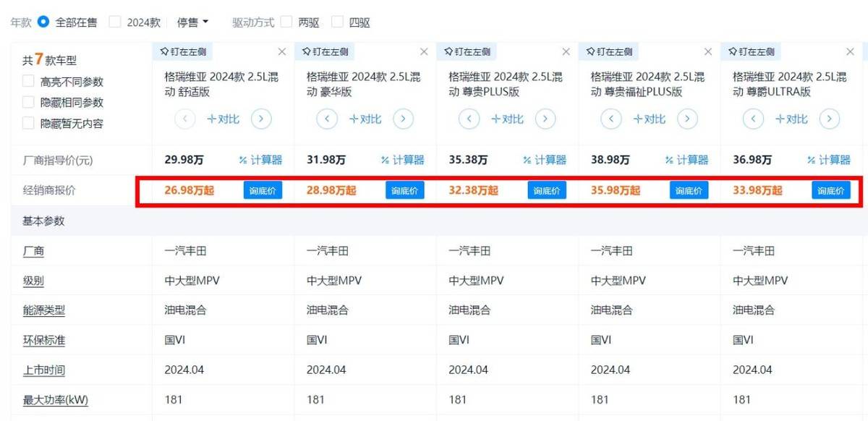The width and height of the screenshot is (868, 421).
Task: Pin the 舒适版 column with 钉在左侧
Action: coord(183,51)
